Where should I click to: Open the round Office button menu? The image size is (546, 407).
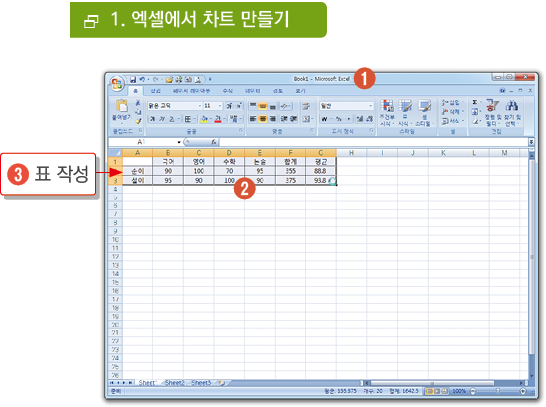pyautogui.click(x=117, y=84)
